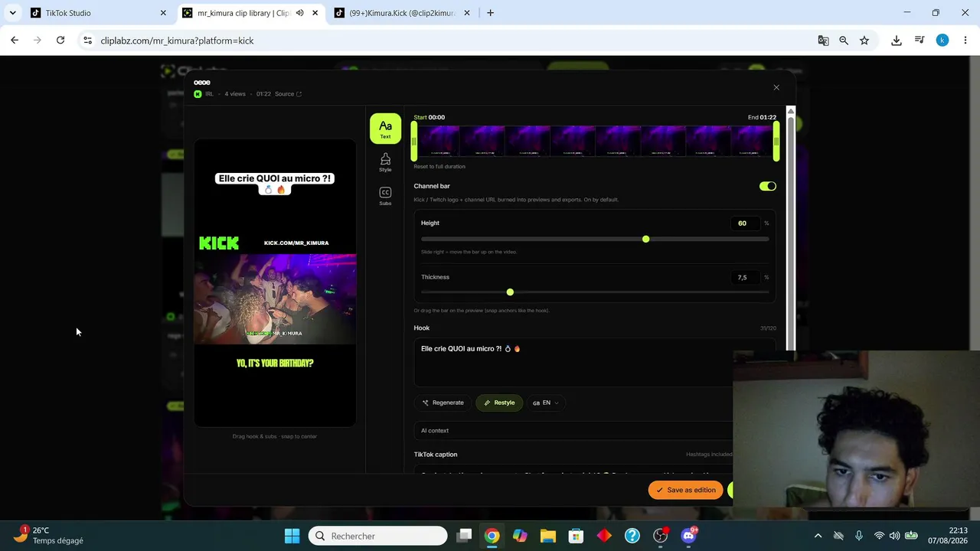The image size is (980, 551).
Task: Click the clip timeline filmstrip
Action: (595, 142)
